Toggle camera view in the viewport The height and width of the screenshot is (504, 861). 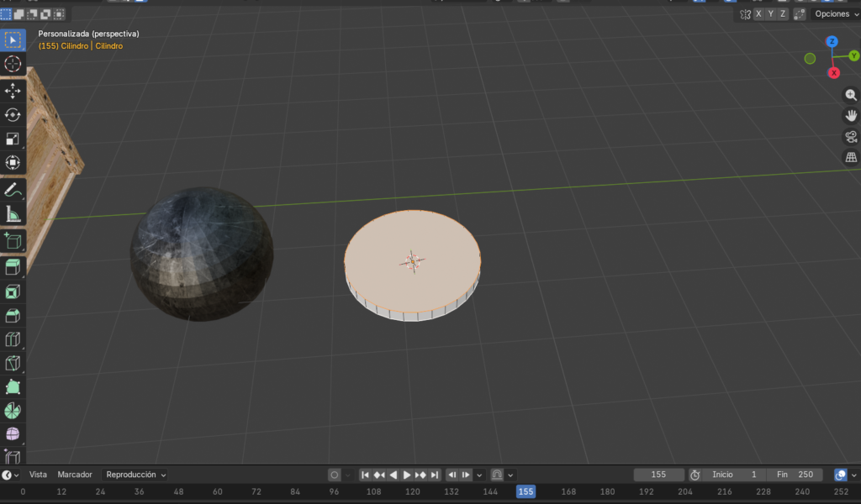[x=851, y=137]
